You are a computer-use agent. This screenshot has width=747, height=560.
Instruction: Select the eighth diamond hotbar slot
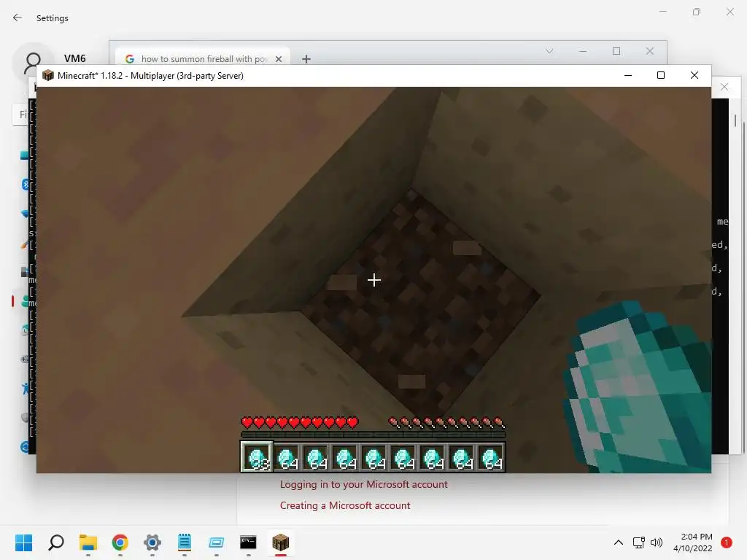462,458
